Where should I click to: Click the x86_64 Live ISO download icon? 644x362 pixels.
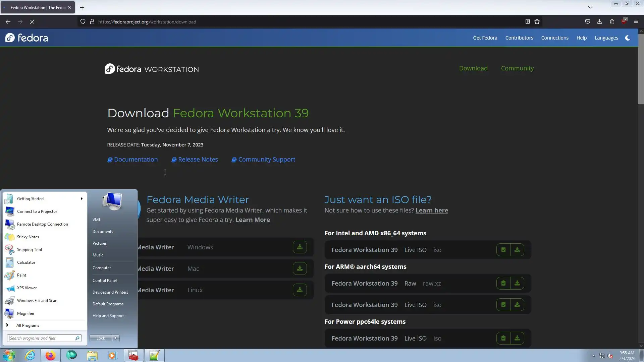tap(517, 250)
